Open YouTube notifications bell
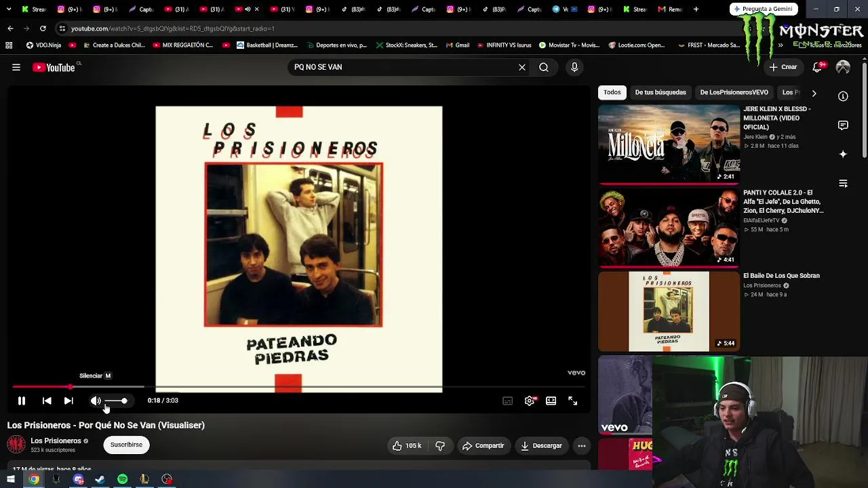 click(818, 67)
